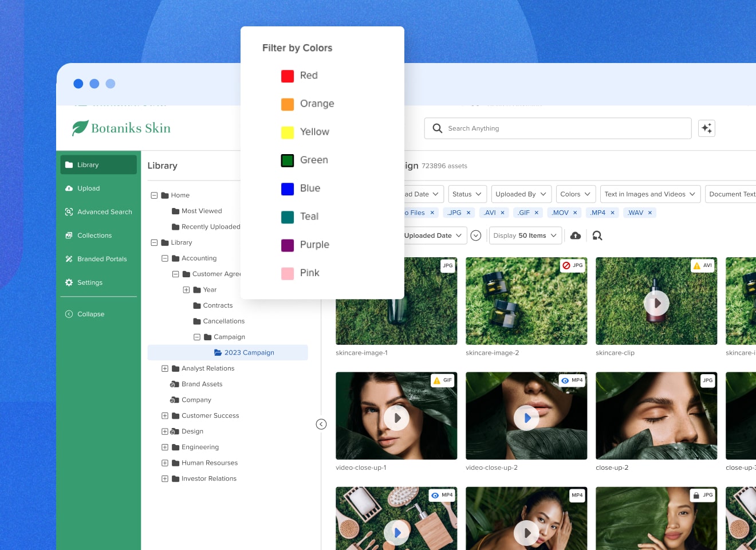Remove the .AVI filter chip

(x=503, y=213)
